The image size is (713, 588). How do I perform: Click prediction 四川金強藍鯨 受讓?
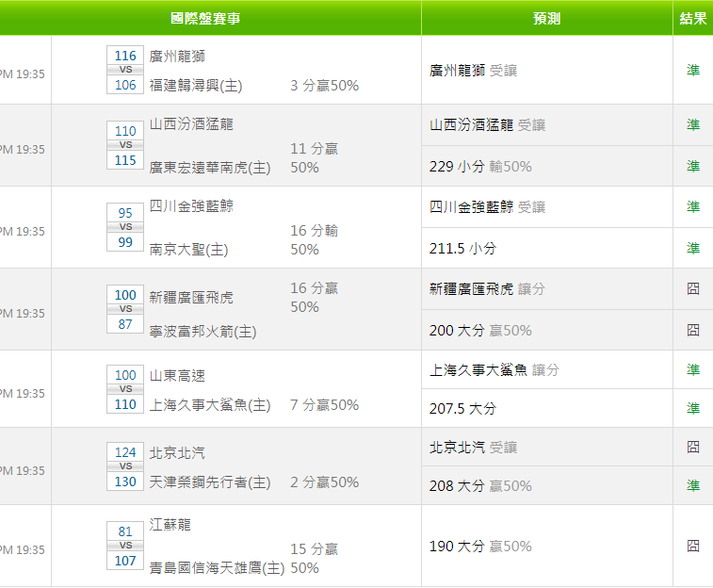[x=488, y=207]
